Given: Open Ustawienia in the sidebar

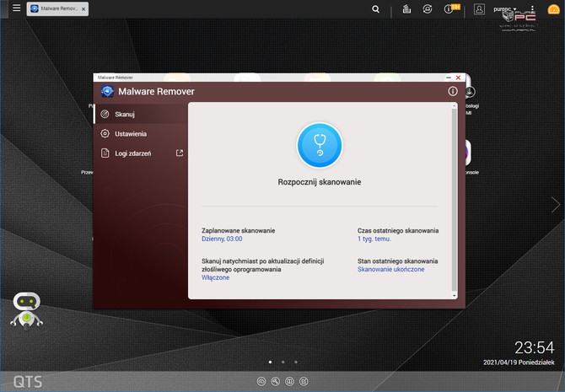Looking at the screenshot, I should click(141, 134).
